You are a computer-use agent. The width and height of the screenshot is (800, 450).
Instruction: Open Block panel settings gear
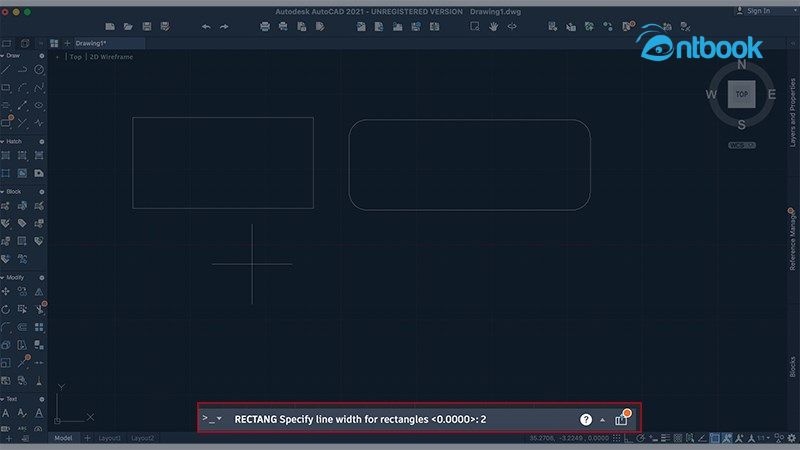point(42,192)
